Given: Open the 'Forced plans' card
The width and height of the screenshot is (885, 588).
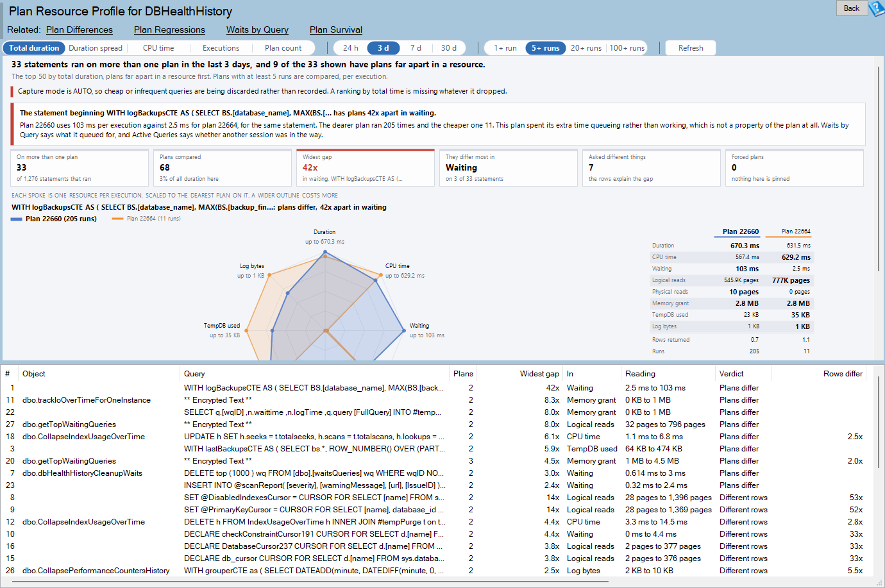Looking at the screenshot, I should (795, 168).
